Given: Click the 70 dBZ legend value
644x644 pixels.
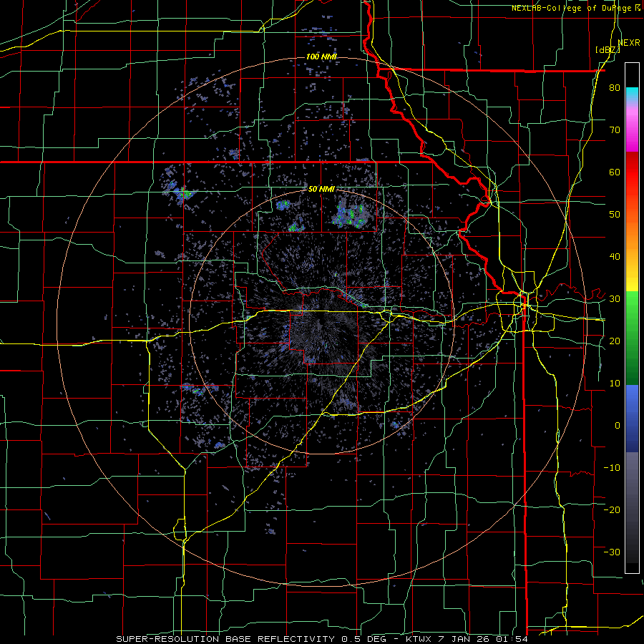Looking at the screenshot, I should pos(615,130).
